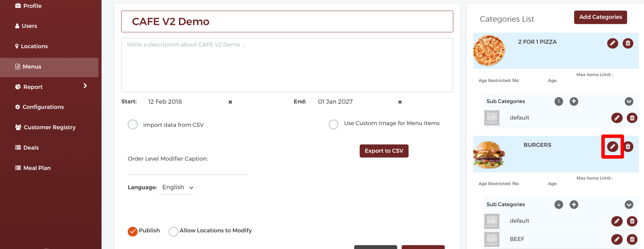Collapse 2 FOR 1 PIZZA sub categories chevron
This screenshot has height=249, width=644.
[629, 101]
